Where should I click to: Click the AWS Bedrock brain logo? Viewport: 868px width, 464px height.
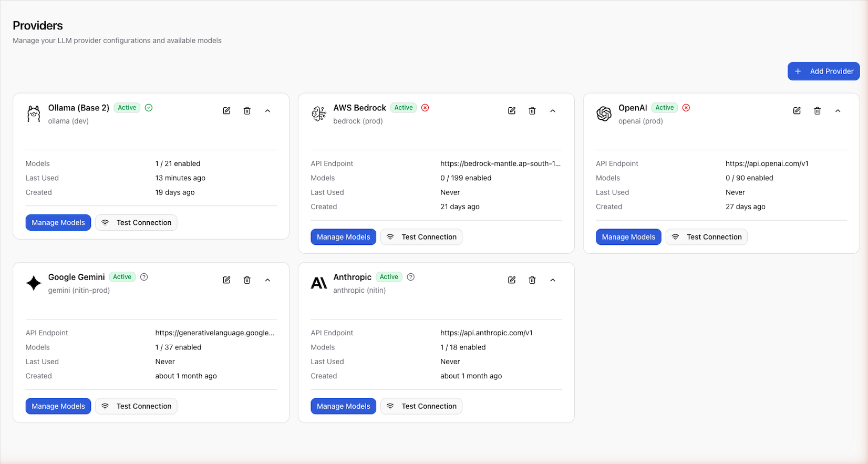click(x=319, y=114)
